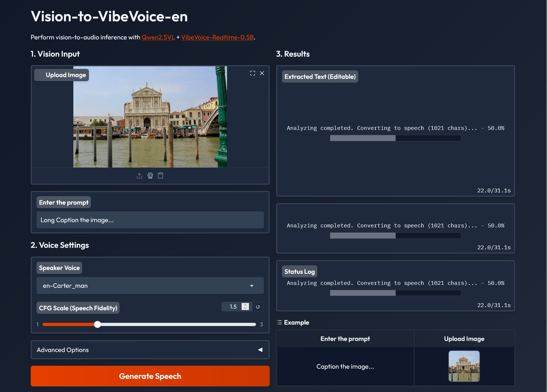Click the CFG Scale slider handle
The height and width of the screenshot is (392, 547).
coord(98,324)
